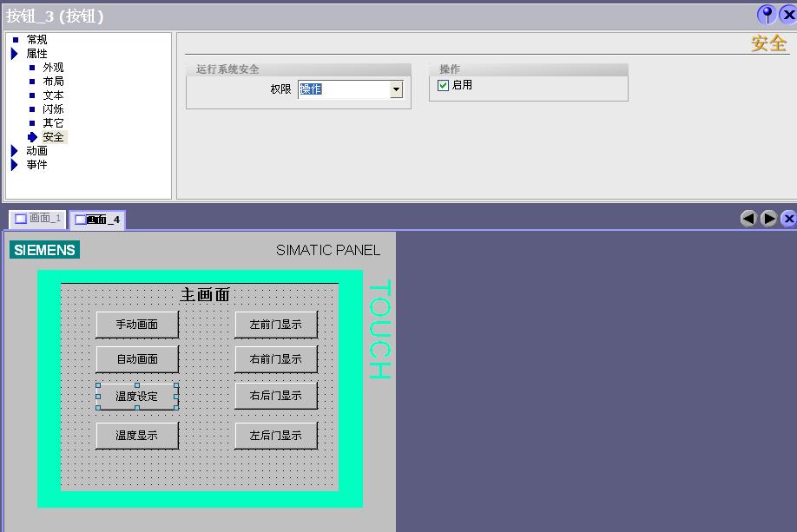Select 常规 in the property tree

point(36,40)
